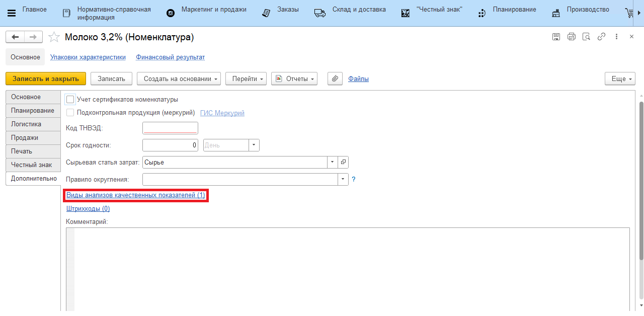
Task: Open the Честный знак side tab
Action: coord(31,165)
